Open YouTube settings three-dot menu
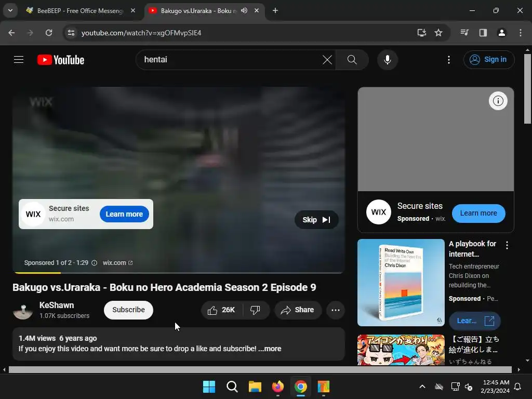Screen dimensions: 532x399 pos(448,60)
